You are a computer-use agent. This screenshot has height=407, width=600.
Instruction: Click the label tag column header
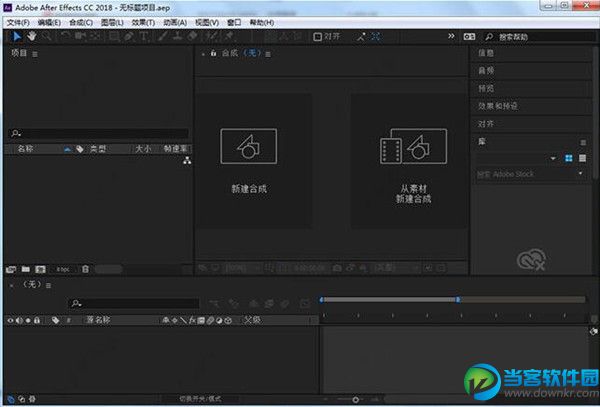(x=80, y=149)
